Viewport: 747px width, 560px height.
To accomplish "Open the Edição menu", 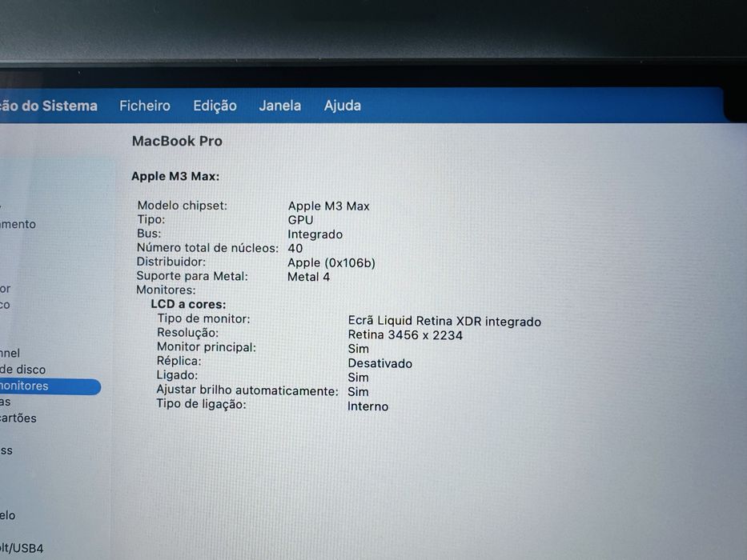I will pos(215,106).
